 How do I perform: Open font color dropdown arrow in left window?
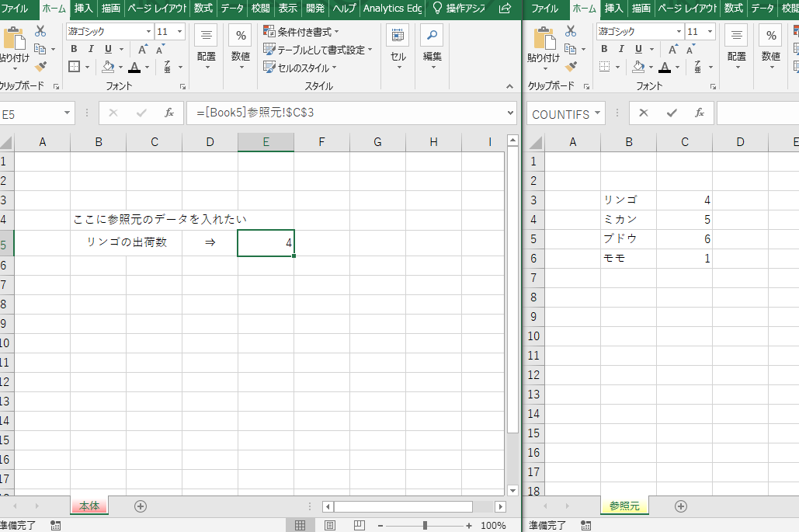pos(148,68)
